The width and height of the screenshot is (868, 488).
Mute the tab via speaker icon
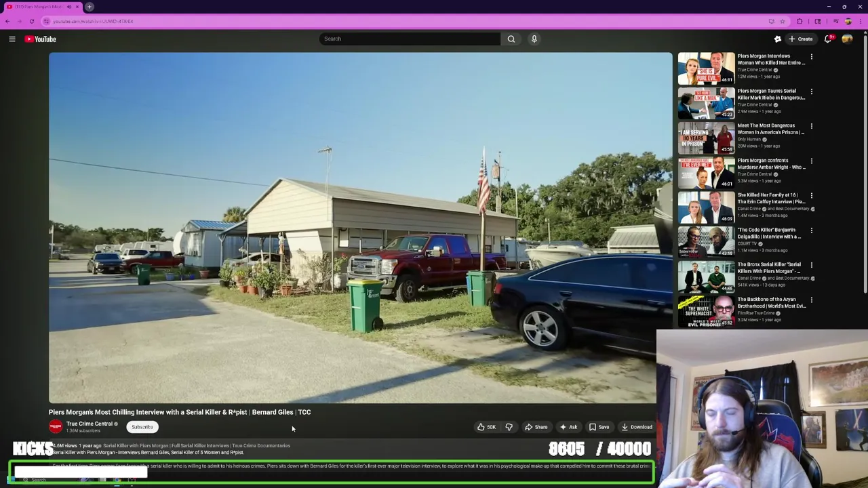[69, 7]
